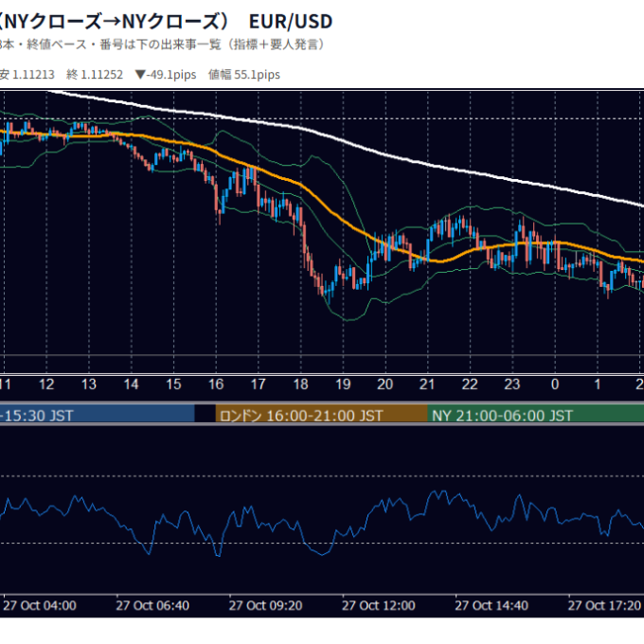Click the EUR/USD title text
Viewport: 644px width, 644px height.
click(291, 22)
